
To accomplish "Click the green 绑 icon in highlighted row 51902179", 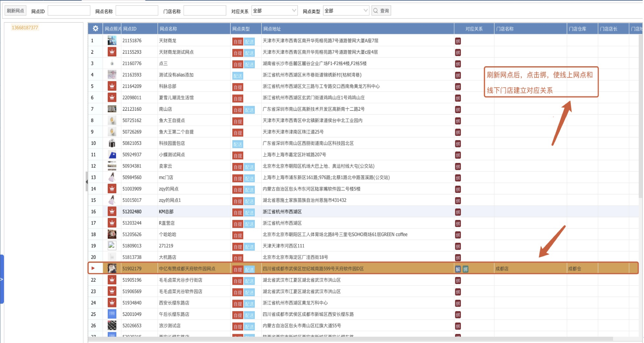I will (x=465, y=269).
